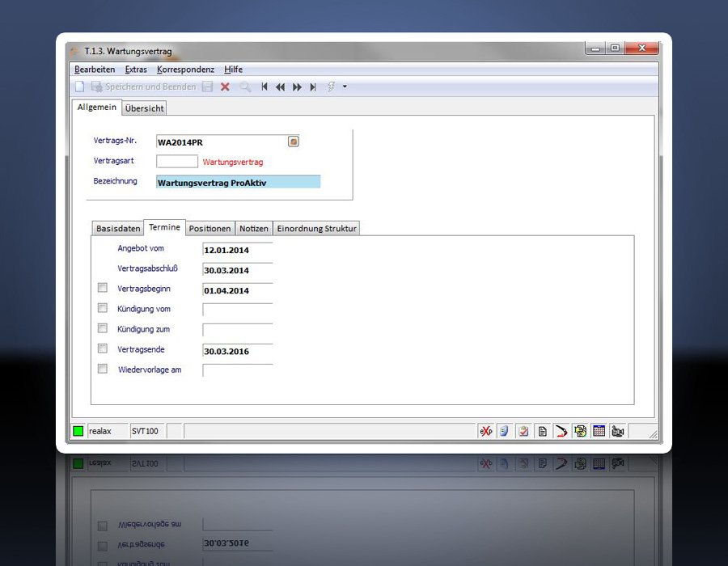Image resolution: width=728 pixels, height=566 pixels.
Task: Tick the Vertragsende checkbox
Action: [103, 348]
